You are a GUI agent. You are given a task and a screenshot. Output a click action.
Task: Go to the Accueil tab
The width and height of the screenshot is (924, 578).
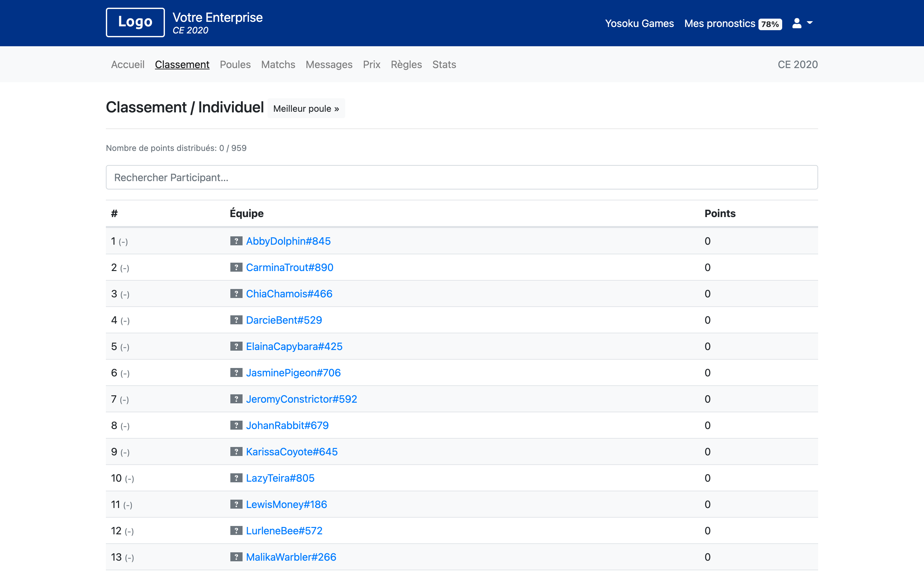point(127,64)
